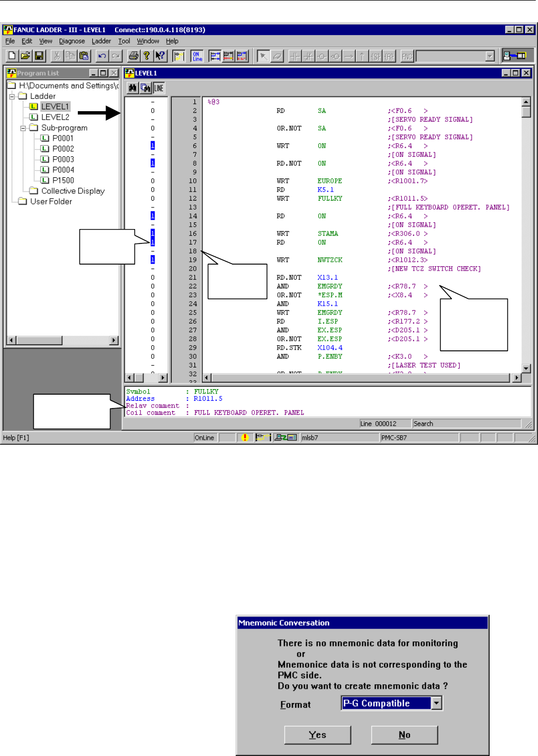Open the Format P-G Compatible dropdown
This screenshot has width=538, height=756.
437,703
